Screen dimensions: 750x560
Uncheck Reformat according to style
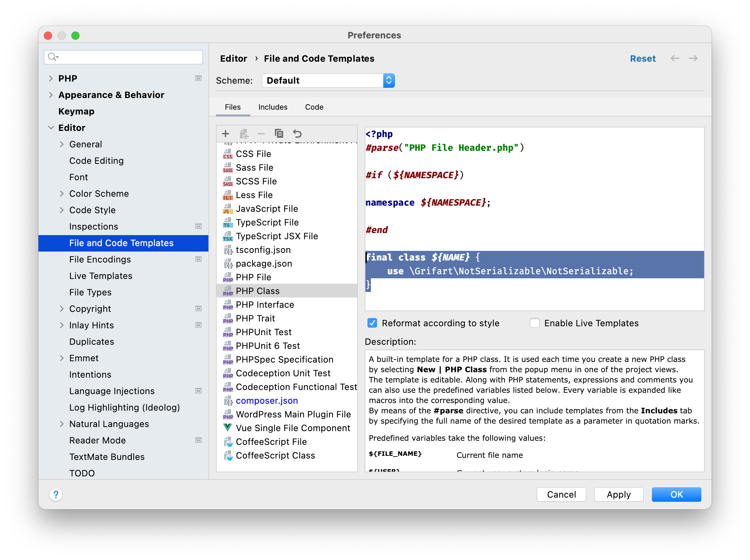(372, 323)
